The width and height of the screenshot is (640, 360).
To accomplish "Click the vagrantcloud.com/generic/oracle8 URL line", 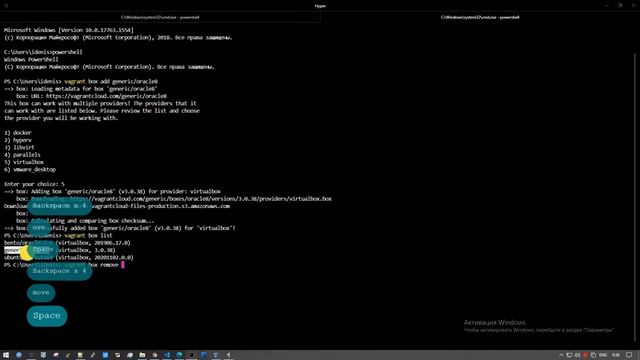I will (91, 96).
